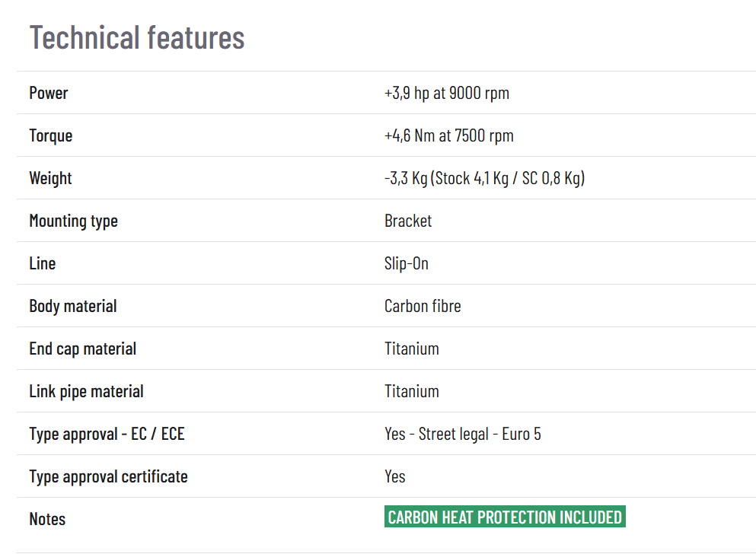Select the Yes - Street legal - Euro 5 value
This screenshot has width=756, height=554.
(463, 434)
